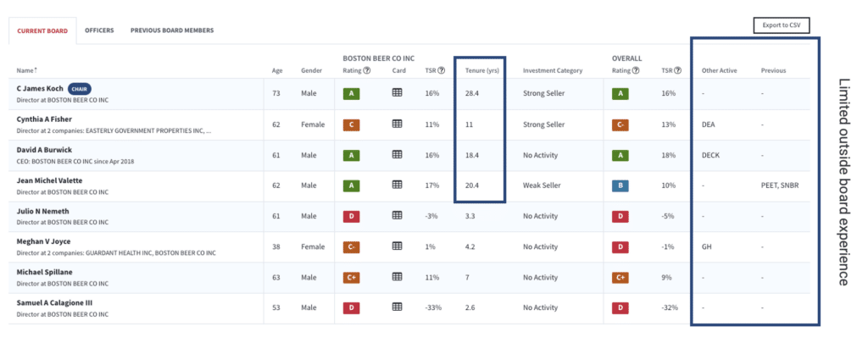Click the 17% Boston Beer TSR value
868x343 pixels.
pos(431,185)
